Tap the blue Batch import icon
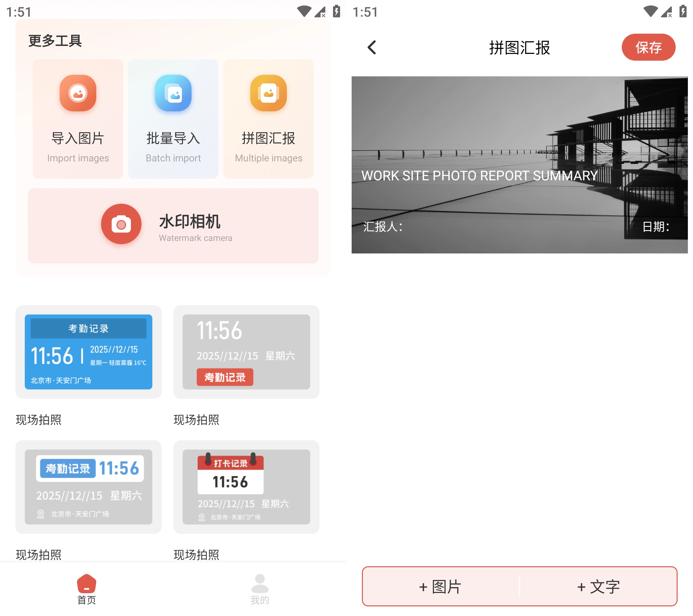This screenshot has height=616, width=693. coord(173,93)
